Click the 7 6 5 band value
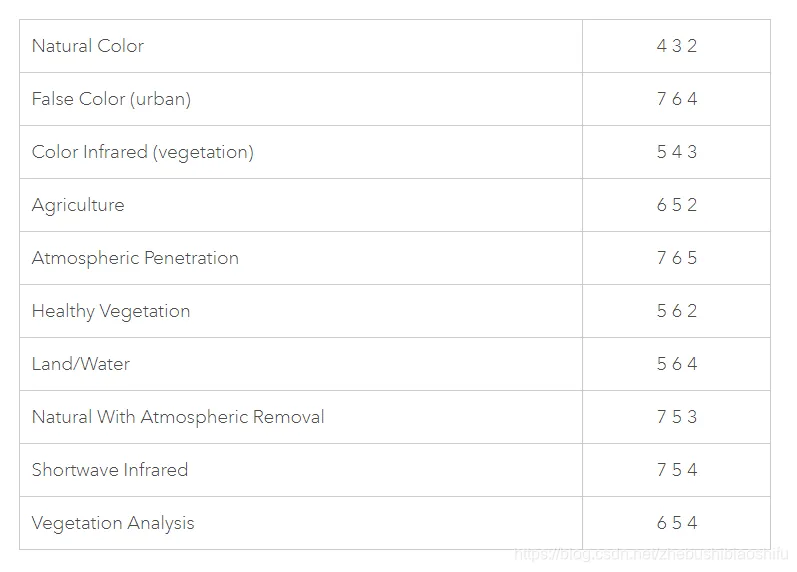 [x=677, y=258]
